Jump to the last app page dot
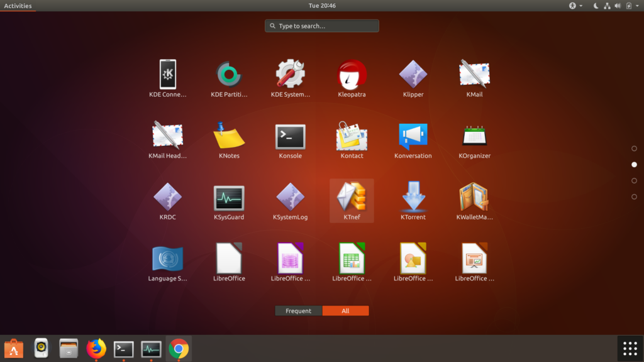This screenshot has height=362, width=644. pyautogui.click(x=634, y=197)
